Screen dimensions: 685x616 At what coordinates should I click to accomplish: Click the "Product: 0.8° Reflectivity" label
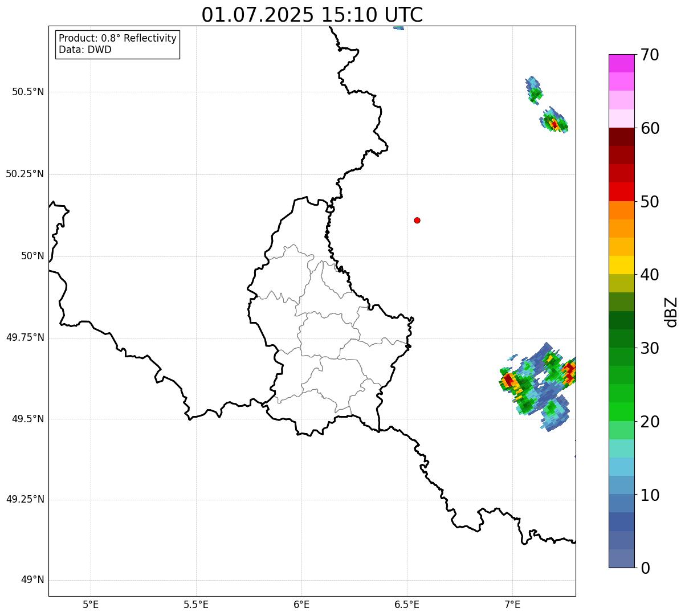point(118,38)
